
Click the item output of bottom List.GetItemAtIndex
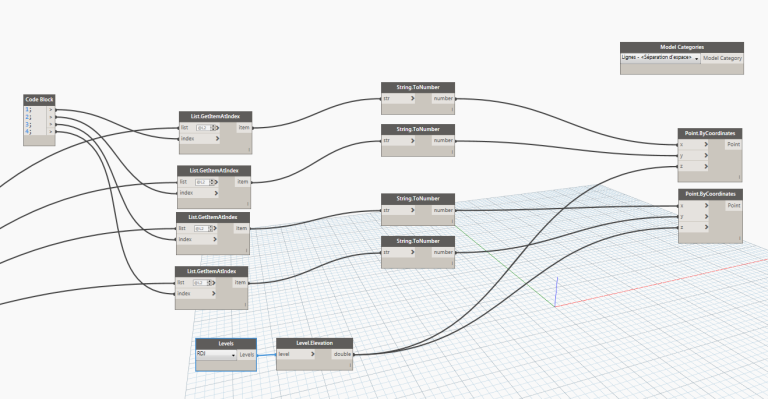(x=240, y=283)
